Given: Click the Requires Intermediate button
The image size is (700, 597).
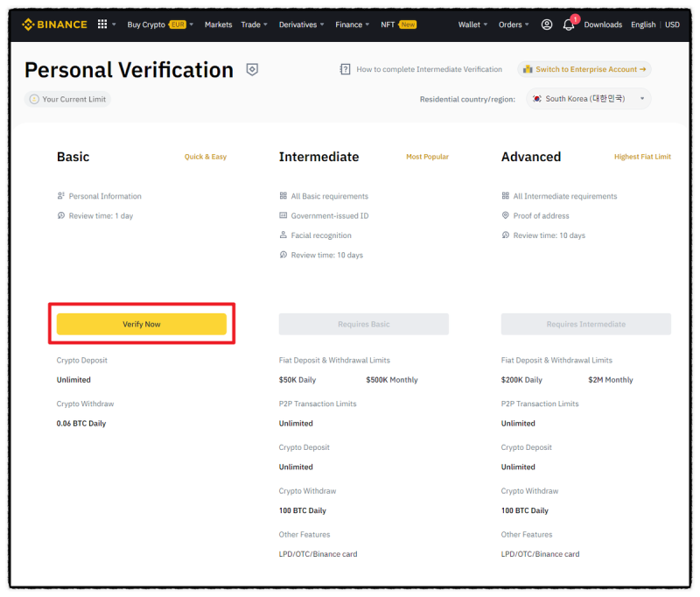Looking at the screenshot, I should point(585,324).
